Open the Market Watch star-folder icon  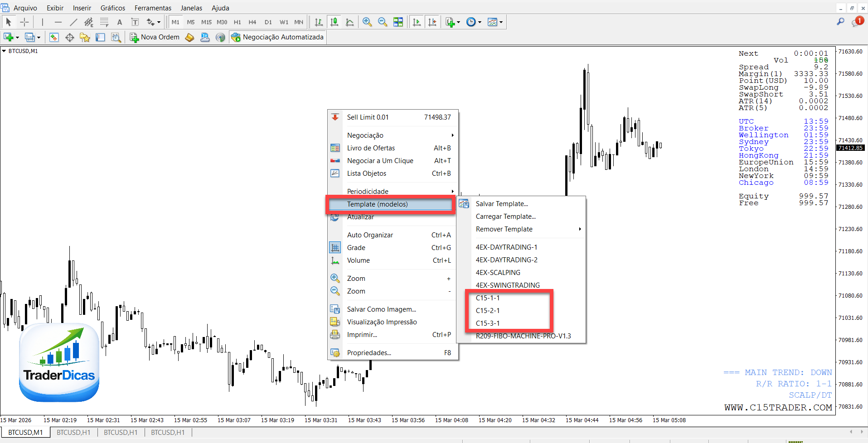[x=85, y=37]
